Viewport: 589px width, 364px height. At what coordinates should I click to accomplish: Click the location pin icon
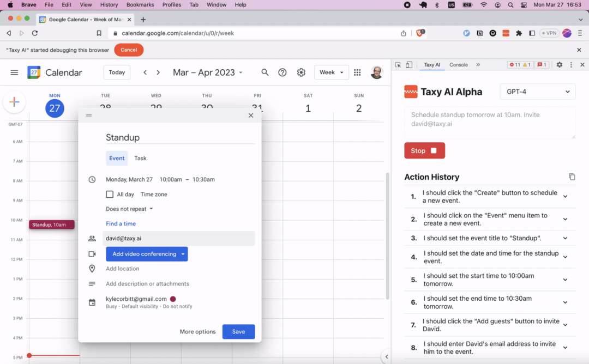[x=92, y=269]
